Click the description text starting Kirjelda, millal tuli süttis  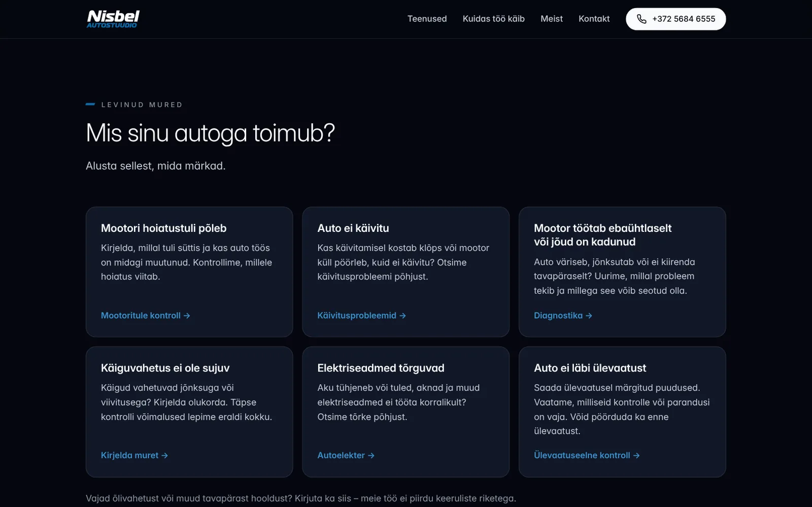(x=186, y=262)
